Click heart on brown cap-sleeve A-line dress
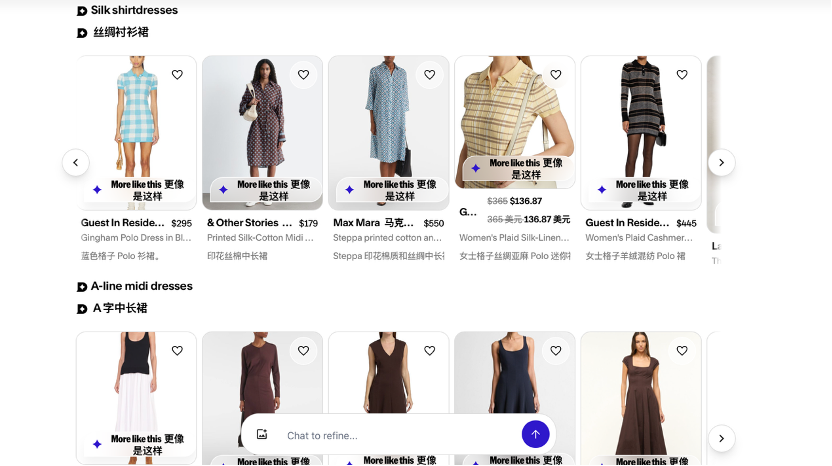 (x=681, y=351)
